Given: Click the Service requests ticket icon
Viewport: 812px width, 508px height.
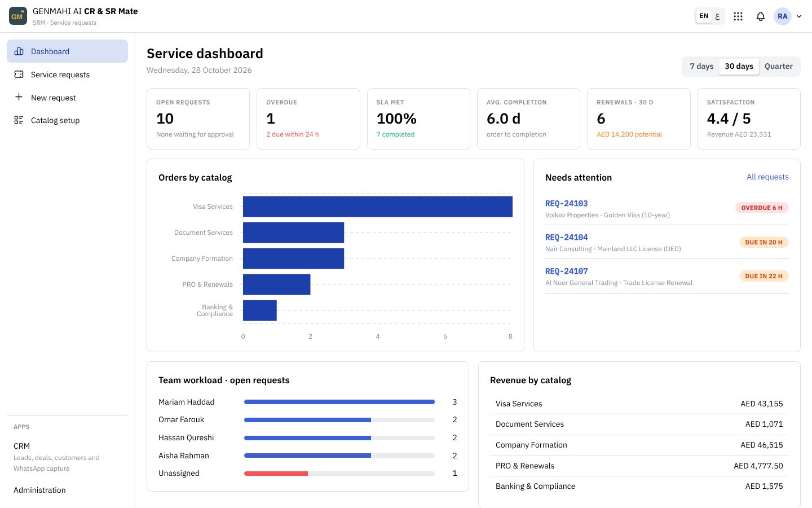Looking at the screenshot, I should click(x=19, y=75).
